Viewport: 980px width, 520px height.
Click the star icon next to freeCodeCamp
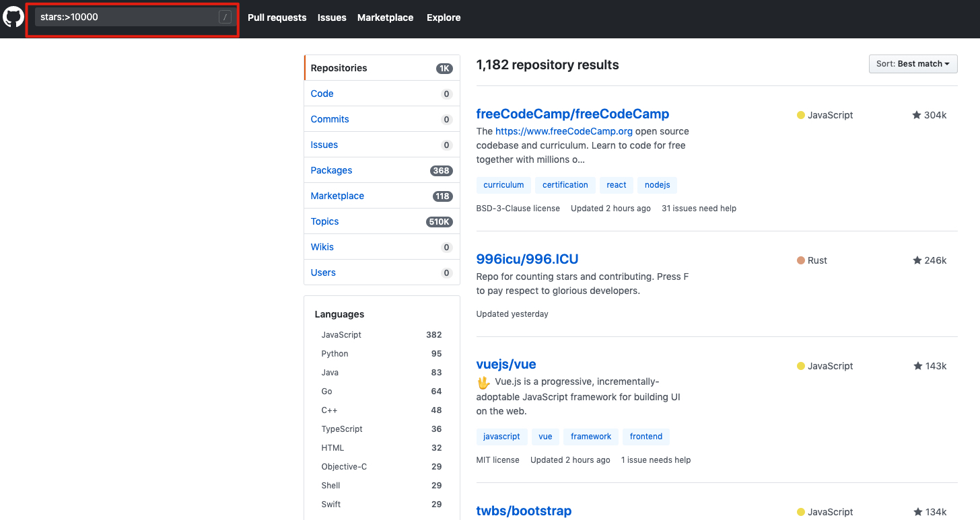[x=917, y=114]
